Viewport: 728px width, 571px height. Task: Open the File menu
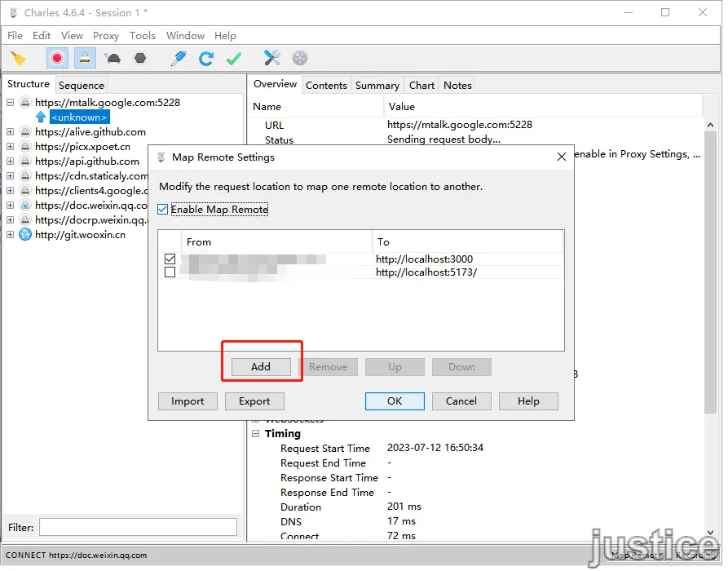[15, 36]
